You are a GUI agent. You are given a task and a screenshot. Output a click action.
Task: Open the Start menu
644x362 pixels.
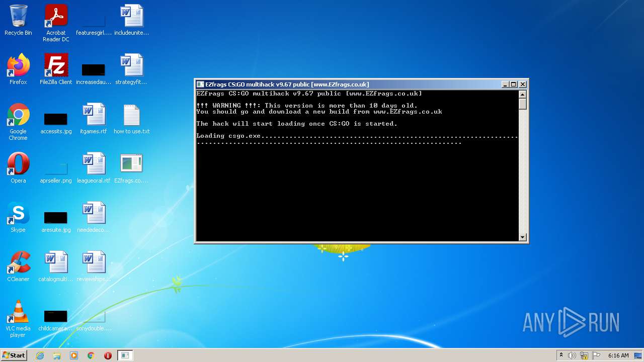point(14,355)
